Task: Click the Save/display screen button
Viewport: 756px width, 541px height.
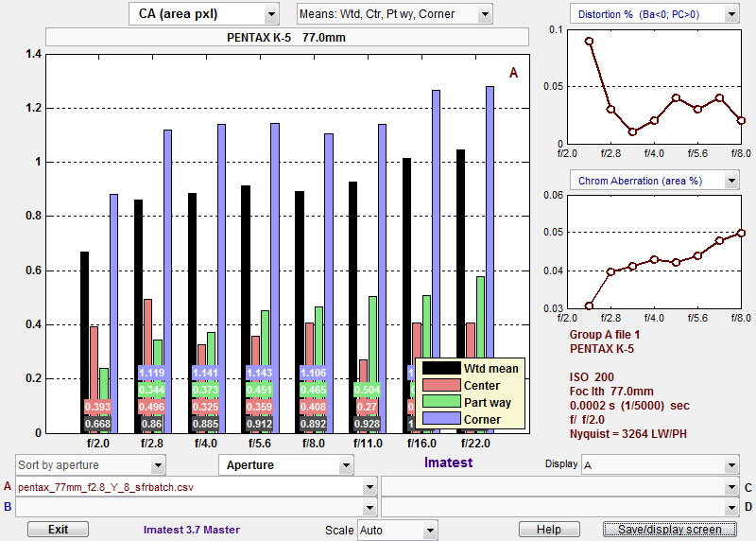Action: tap(670, 530)
